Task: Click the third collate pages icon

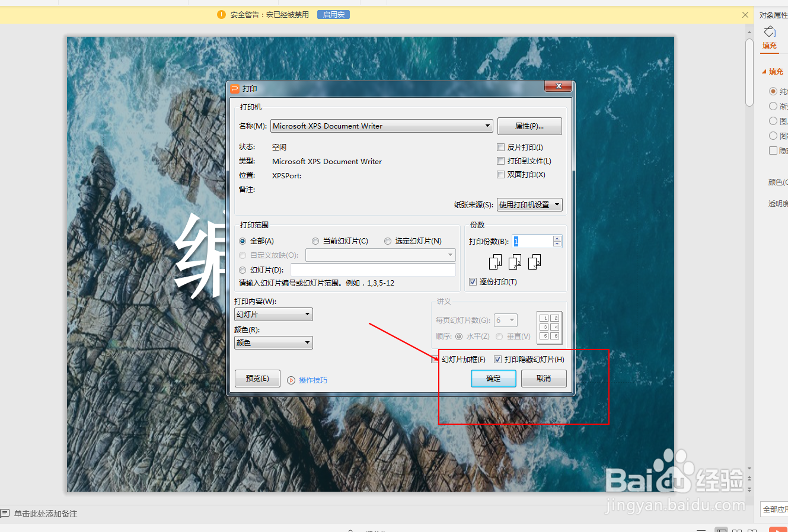Action: pyautogui.click(x=534, y=262)
